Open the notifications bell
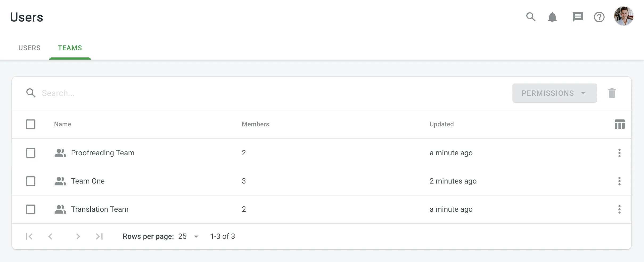Viewport: 644px width, 262px height. (552, 17)
